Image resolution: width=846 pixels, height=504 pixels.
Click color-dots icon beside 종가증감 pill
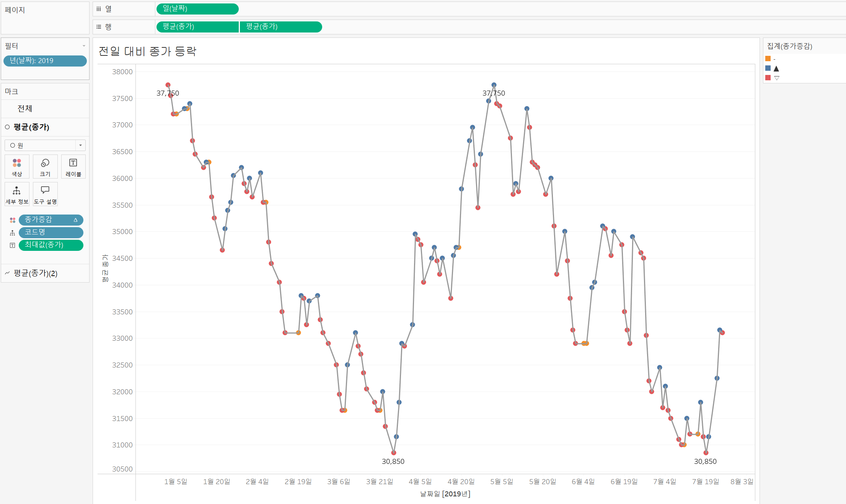13,220
